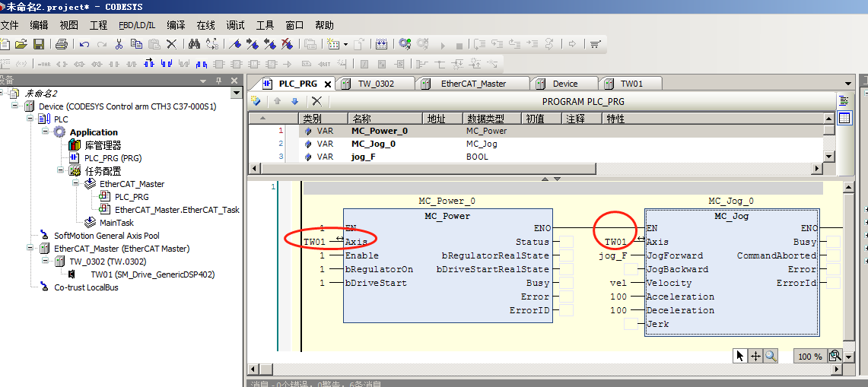Switch declaration editor to textual view
Screen dimensions: 868x387
844,101
